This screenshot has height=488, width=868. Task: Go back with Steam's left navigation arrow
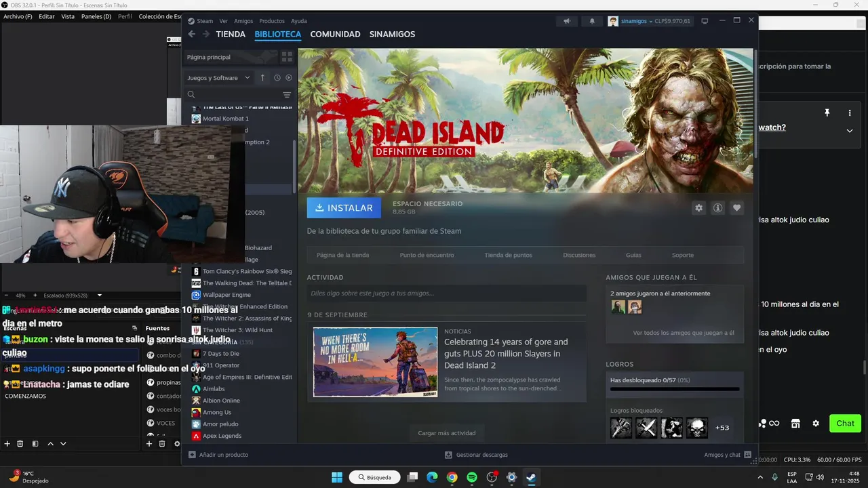[x=191, y=34]
